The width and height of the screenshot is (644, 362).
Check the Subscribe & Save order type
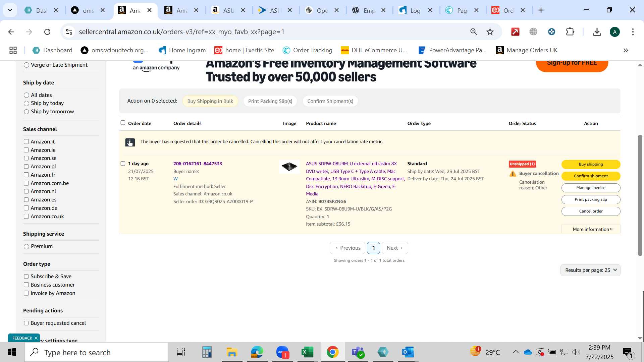point(26,277)
